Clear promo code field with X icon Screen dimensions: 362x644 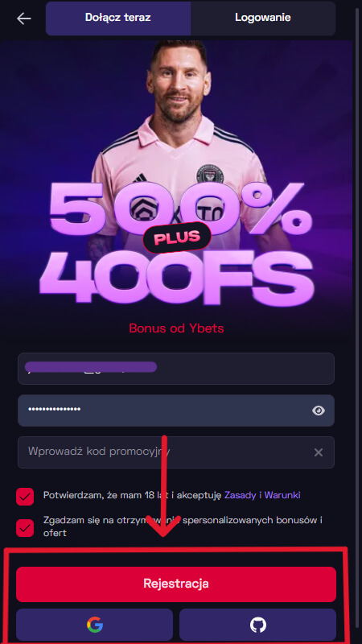(319, 452)
